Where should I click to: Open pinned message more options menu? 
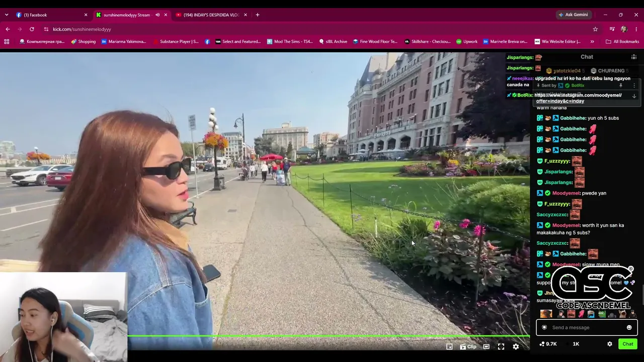tap(634, 85)
